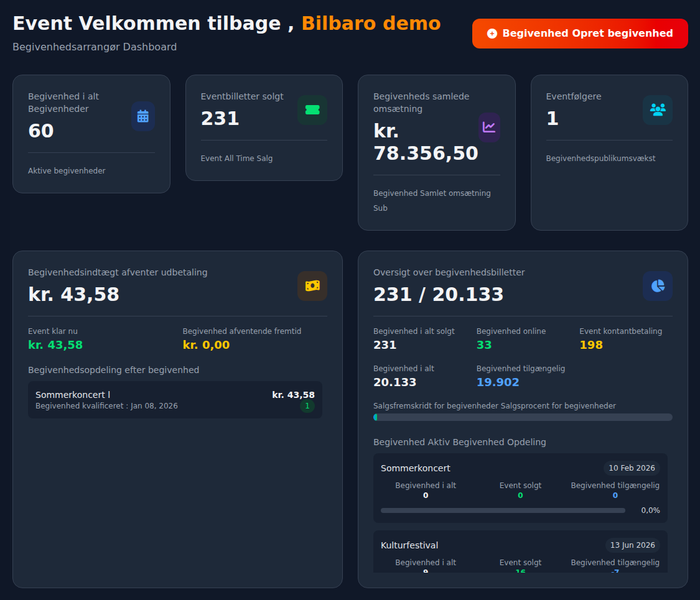Click the Eventfølgere value 1
This screenshot has width=700, height=600.
pyautogui.click(x=553, y=118)
